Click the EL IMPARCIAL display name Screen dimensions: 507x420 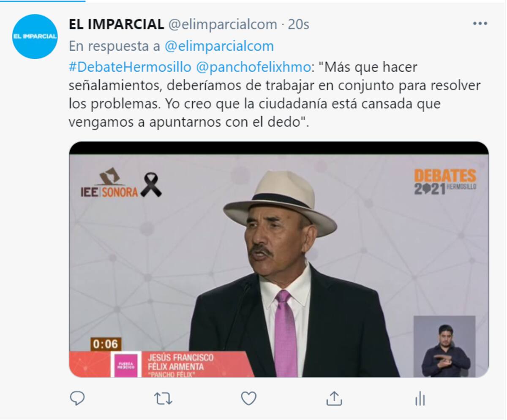click(116, 24)
